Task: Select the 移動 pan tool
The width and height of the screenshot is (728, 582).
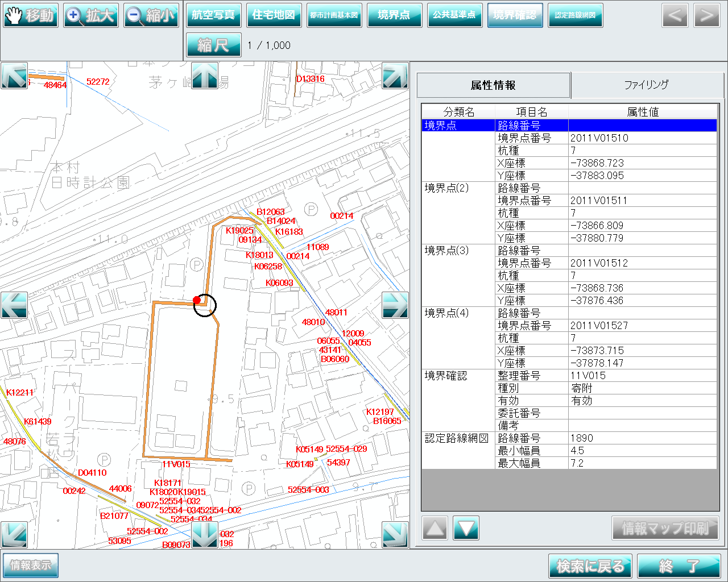Action: pos(31,15)
